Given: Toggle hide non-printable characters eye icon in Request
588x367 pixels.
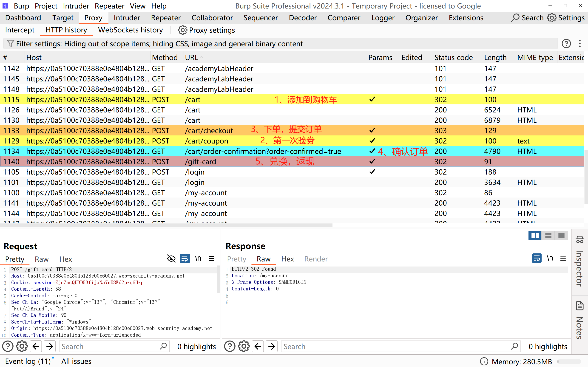Looking at the screenshot, I should click(171, 258).
